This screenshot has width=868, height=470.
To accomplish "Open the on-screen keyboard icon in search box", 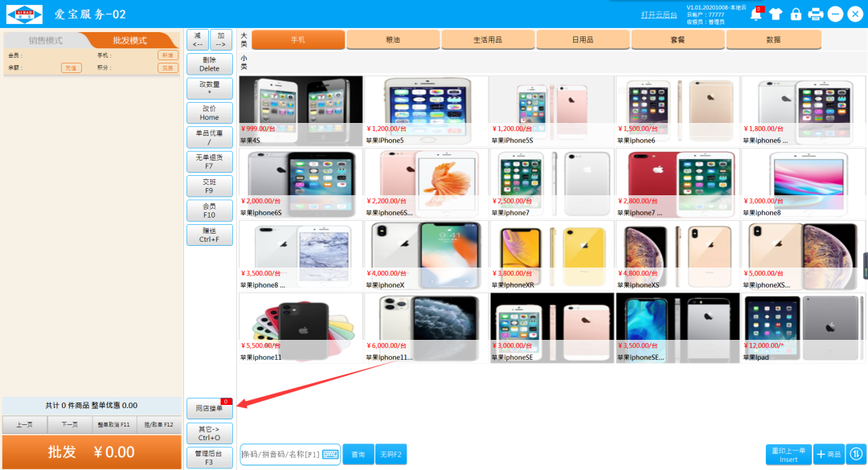I will [330, 455].
